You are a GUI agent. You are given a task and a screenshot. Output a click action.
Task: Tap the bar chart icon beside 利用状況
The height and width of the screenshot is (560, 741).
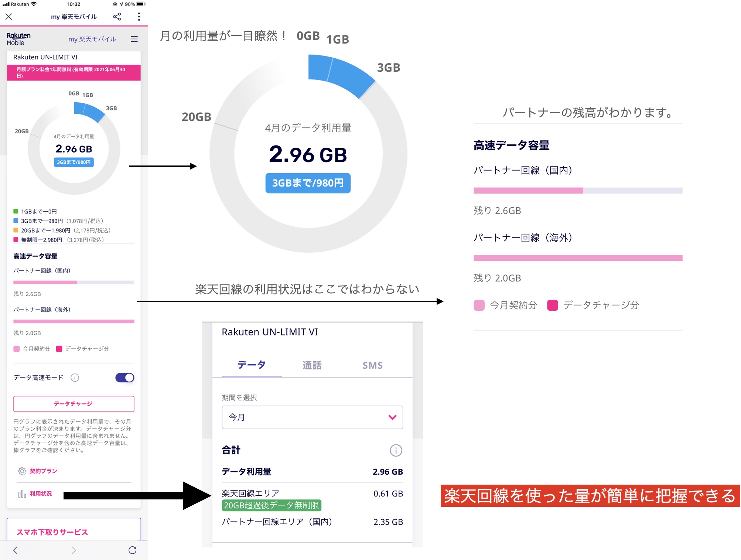pos(22,494)
